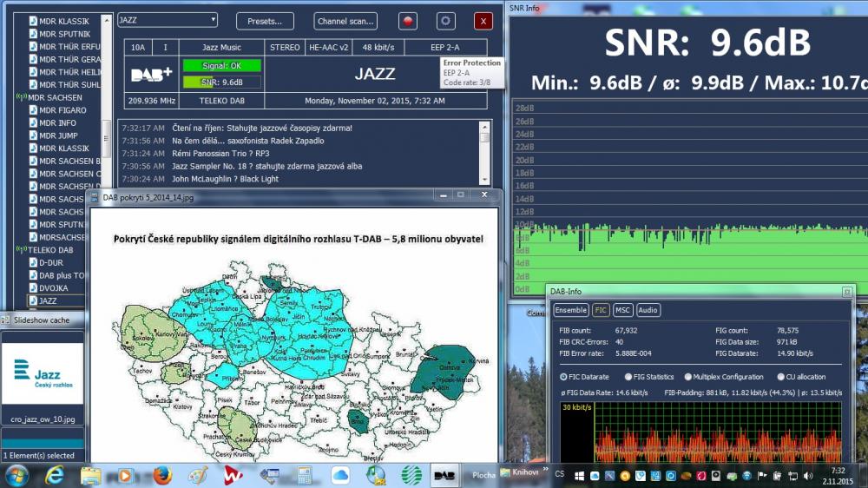Image resolution: width=868 pixels, height=488 pixels.
Task: Select the DAB plus TOP station
Action: [62, 275]
